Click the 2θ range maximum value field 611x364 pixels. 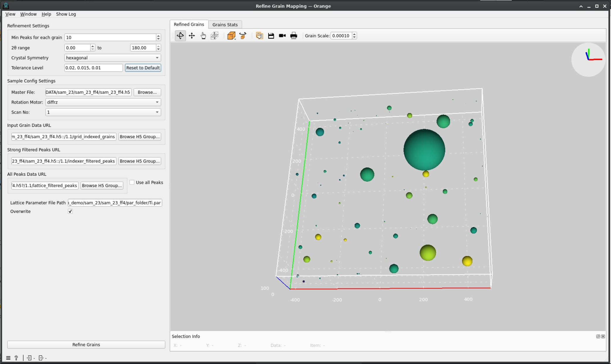pos(143,48)
